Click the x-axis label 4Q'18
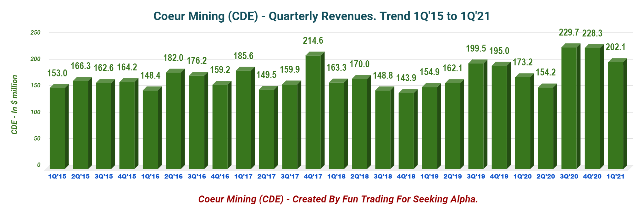Screen dimensions: 644x215 tap(406, 177)
